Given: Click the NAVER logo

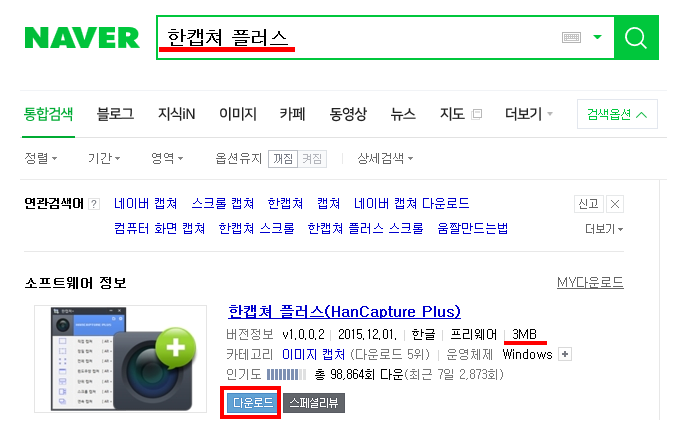Looking at the screenshot, I should [82, 38].
